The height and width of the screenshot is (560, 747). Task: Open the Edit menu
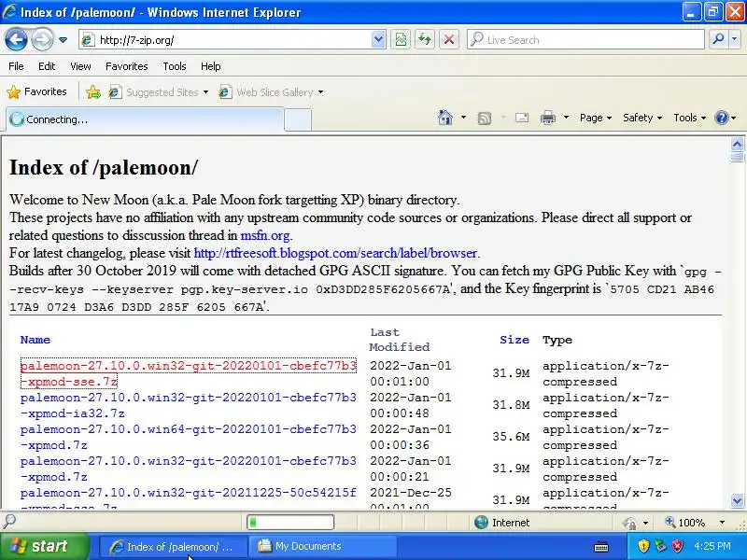(47, 66)
